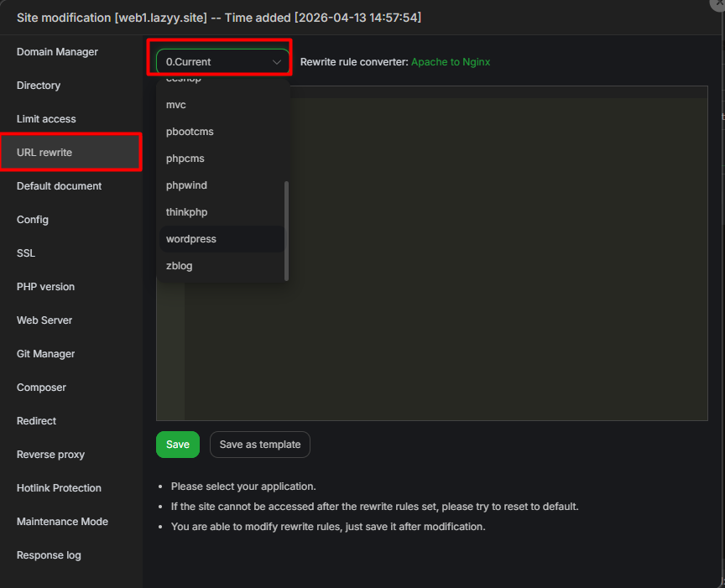Viewport: 725px width, 588px height.
Task: Open the Git Manager section
Action: [x=45, y=354]
